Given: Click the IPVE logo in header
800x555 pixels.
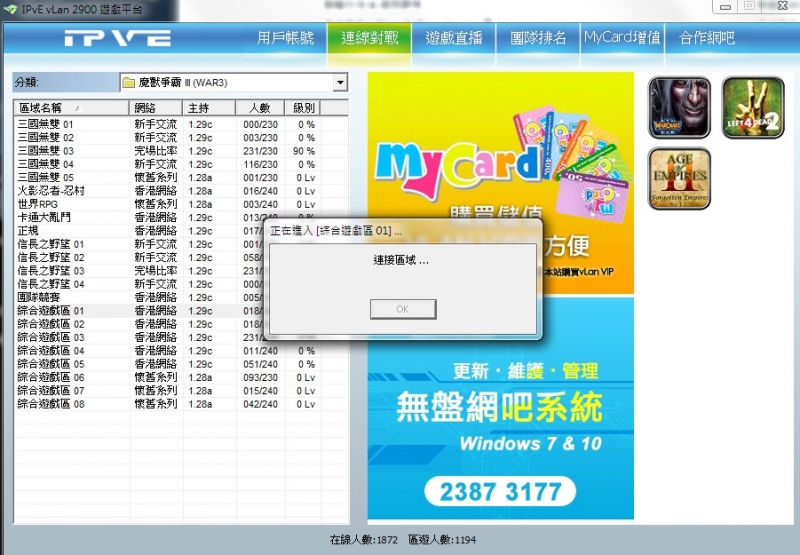Looking at the screenshot, I should pyautogui.click(x=117, y=38).
